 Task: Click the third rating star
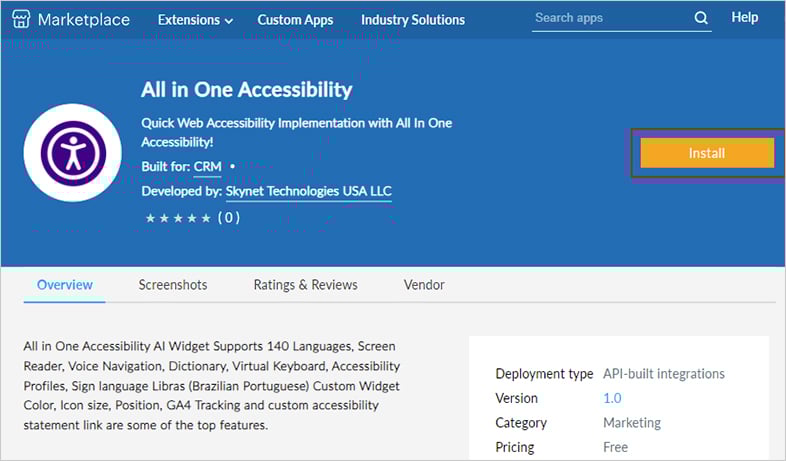point(178,218)
